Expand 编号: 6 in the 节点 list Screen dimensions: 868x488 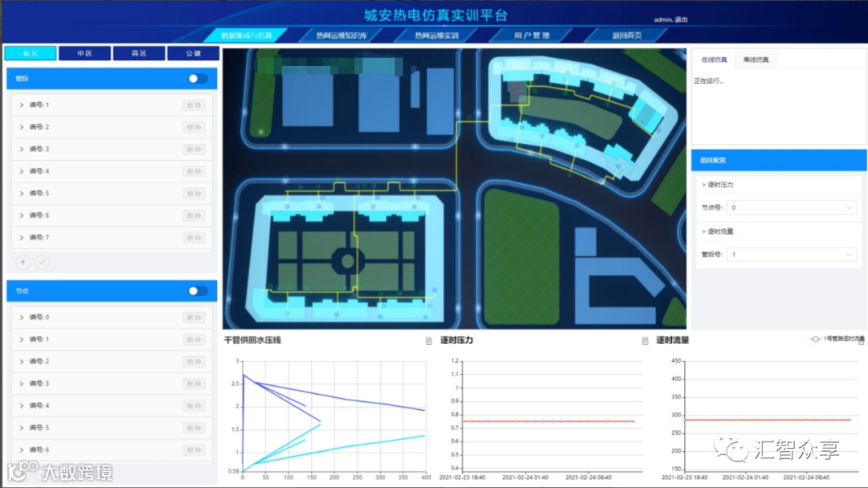click(22, 449)
